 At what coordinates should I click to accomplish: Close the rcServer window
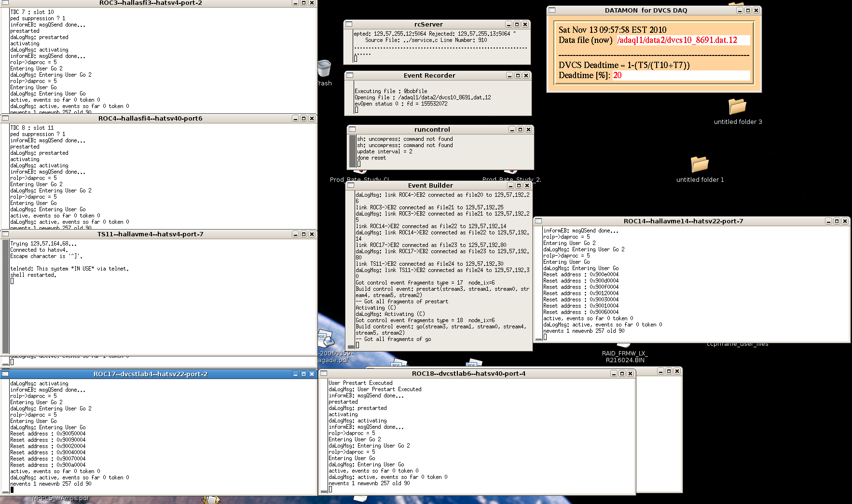pos(525,24)
